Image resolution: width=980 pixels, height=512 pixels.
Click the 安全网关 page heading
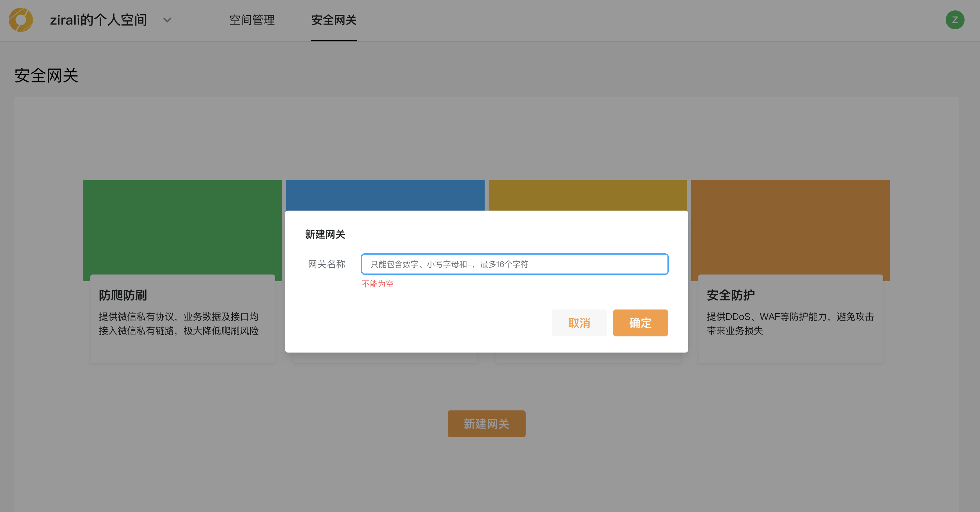46,75
